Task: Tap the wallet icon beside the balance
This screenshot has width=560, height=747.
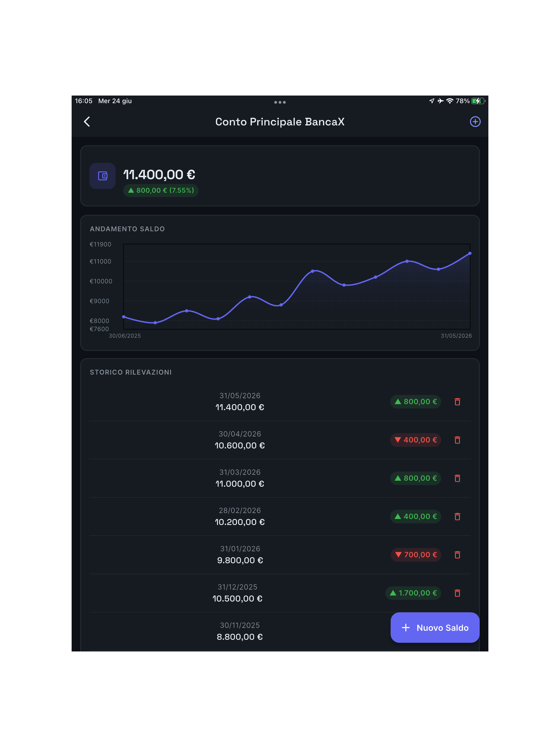Action: click(x=103, y=176)
